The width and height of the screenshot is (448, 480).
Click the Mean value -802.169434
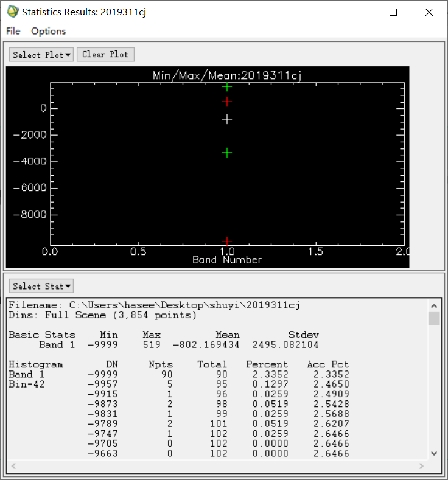click(x=206, y=345)
